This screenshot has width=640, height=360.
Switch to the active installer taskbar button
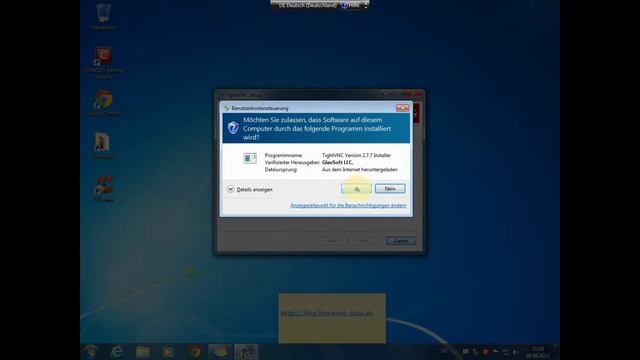[x=246, y=351]
